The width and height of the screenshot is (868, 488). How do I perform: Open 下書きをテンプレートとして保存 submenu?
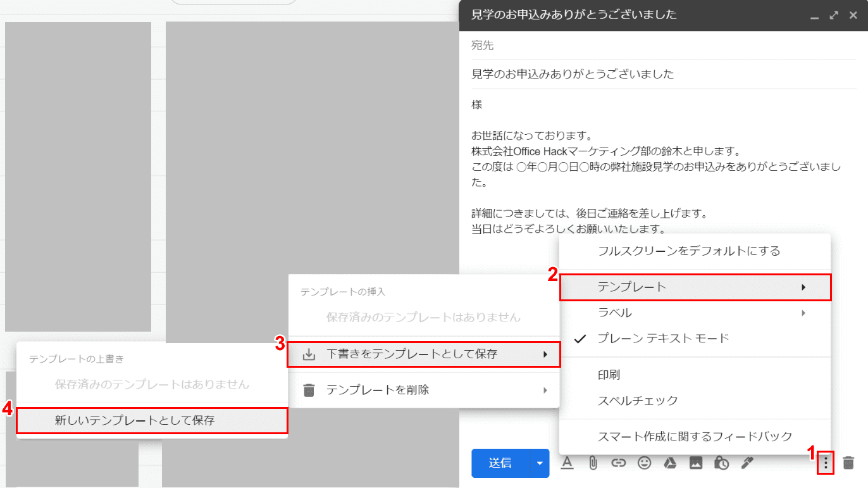(x=424, y=354)
